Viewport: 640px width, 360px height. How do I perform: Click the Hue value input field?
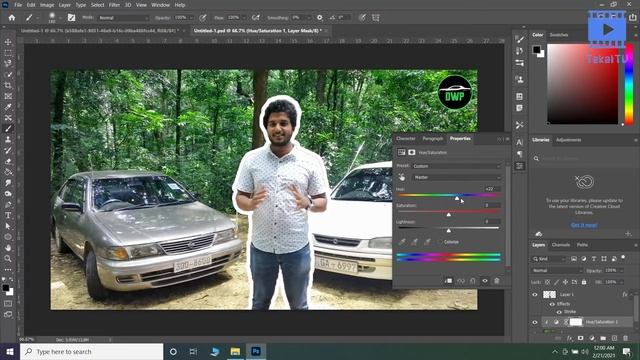491,189
